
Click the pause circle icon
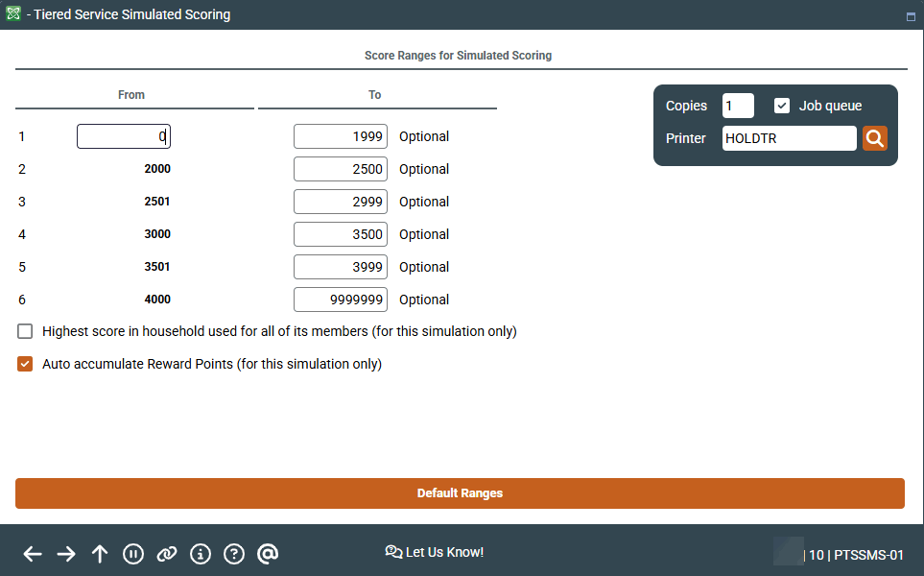pyautogui.click(x=133, y=554)
